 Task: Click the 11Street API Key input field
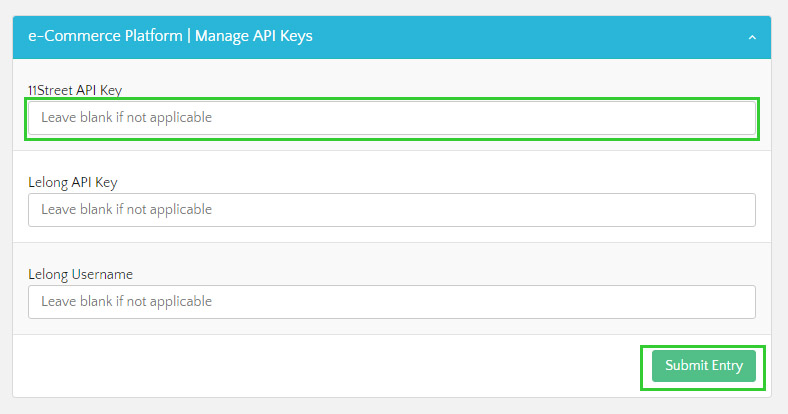[391, 118]
